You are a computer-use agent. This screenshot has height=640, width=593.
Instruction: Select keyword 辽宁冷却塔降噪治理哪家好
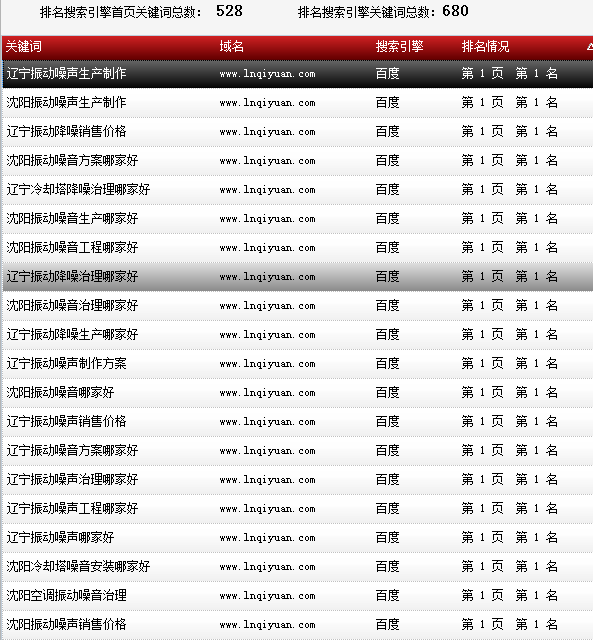[78, 189]
